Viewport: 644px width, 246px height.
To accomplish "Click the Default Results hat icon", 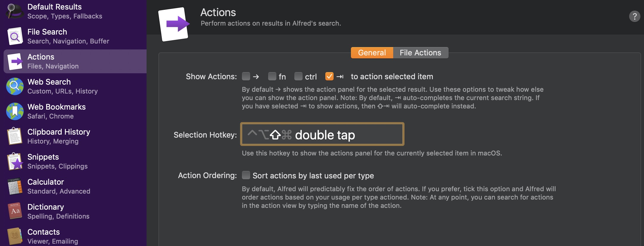I will tap(14, 11).
